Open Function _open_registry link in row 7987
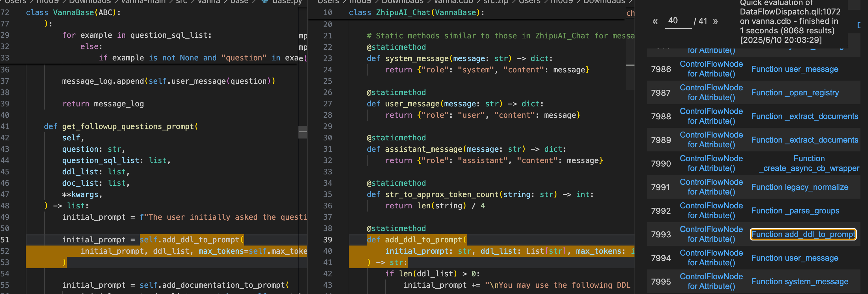This screenshot has height=294, width=868. 795,93
